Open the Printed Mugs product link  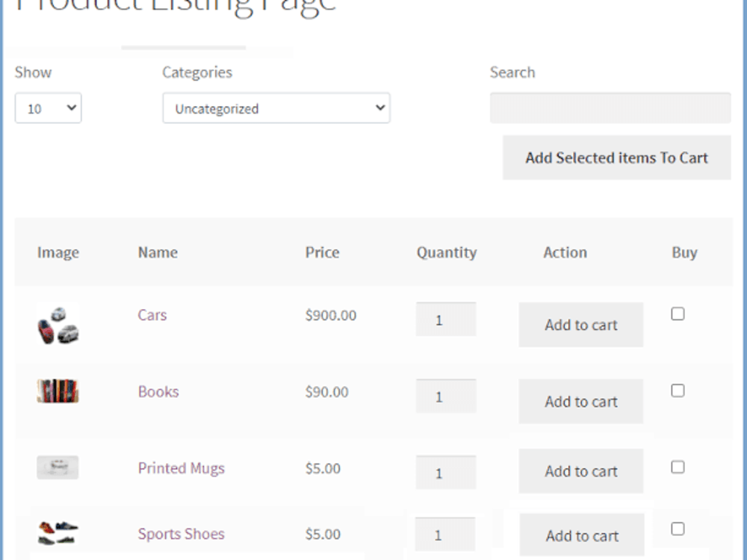181,468
